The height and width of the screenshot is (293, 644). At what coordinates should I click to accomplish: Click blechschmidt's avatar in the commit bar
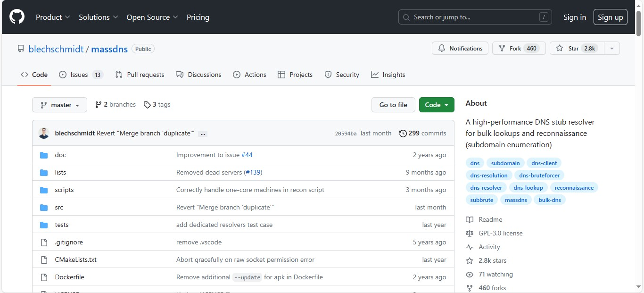tap(44, 133)
